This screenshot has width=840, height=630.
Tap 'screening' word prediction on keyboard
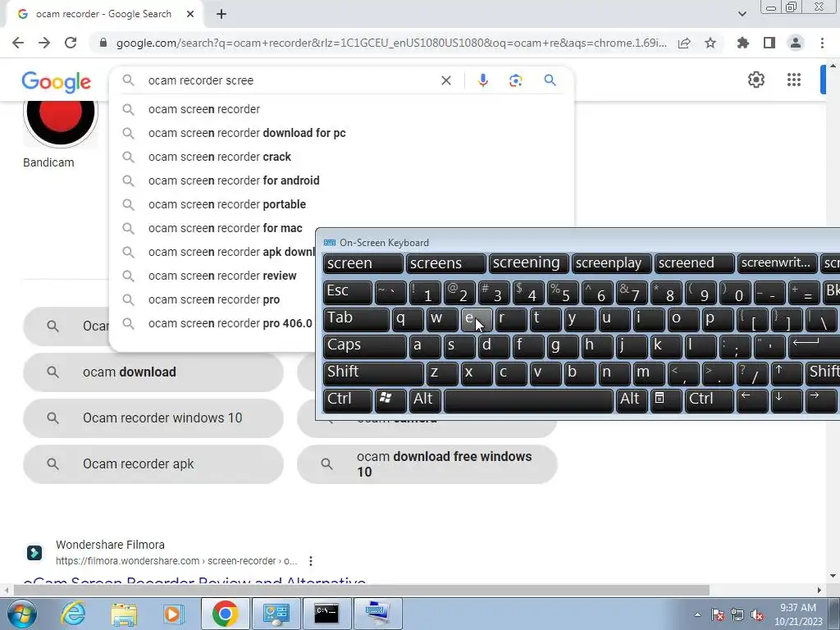[528, 263]
